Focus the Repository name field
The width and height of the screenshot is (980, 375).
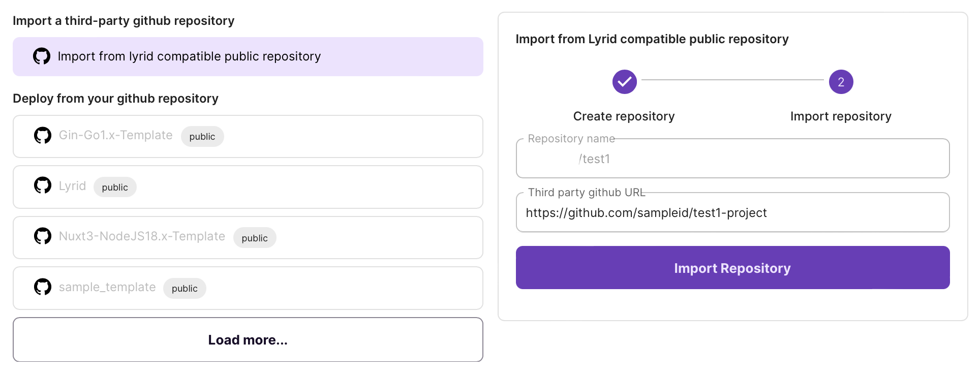click(x=732, y=159)
